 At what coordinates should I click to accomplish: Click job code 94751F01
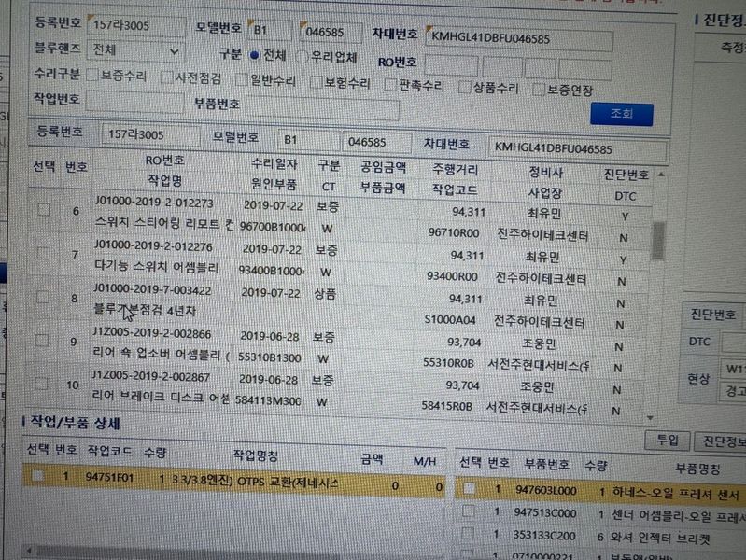(109, 477)
